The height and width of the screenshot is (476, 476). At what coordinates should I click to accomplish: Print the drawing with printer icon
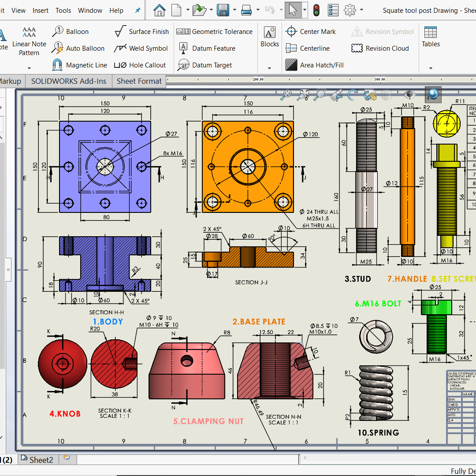[246, 10]
